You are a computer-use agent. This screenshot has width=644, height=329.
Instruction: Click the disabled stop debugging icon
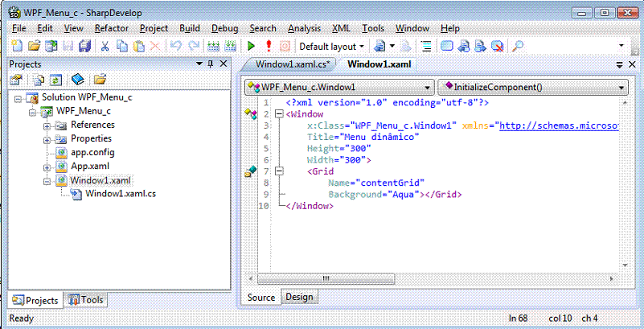pos(285,46)
